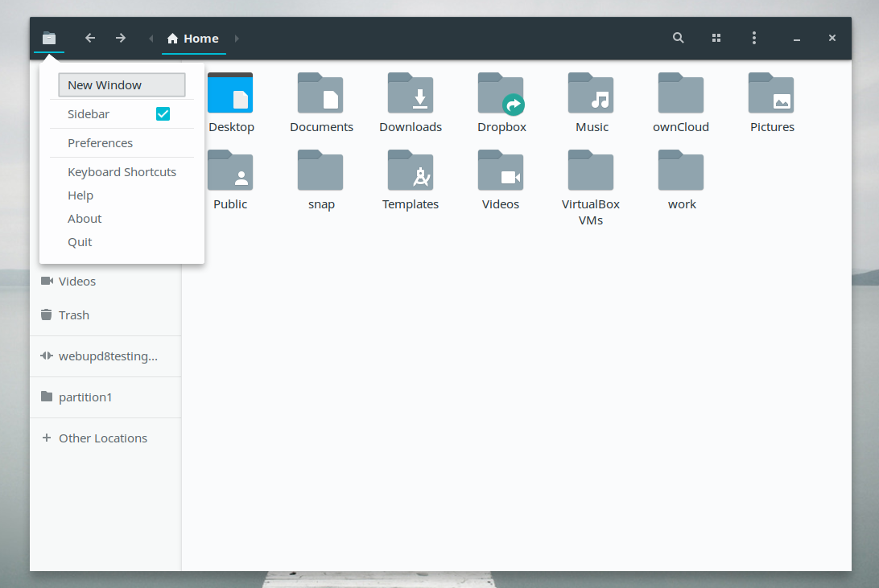The height and width of the screenshot is (588, 879).
Task: Open the Templates folder icon
Action: tap(411, 171)
